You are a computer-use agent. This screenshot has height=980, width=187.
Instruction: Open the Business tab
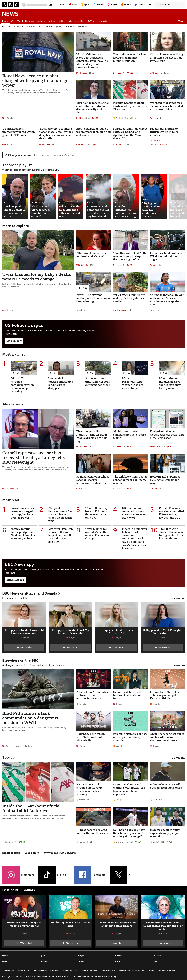[30, 21]
